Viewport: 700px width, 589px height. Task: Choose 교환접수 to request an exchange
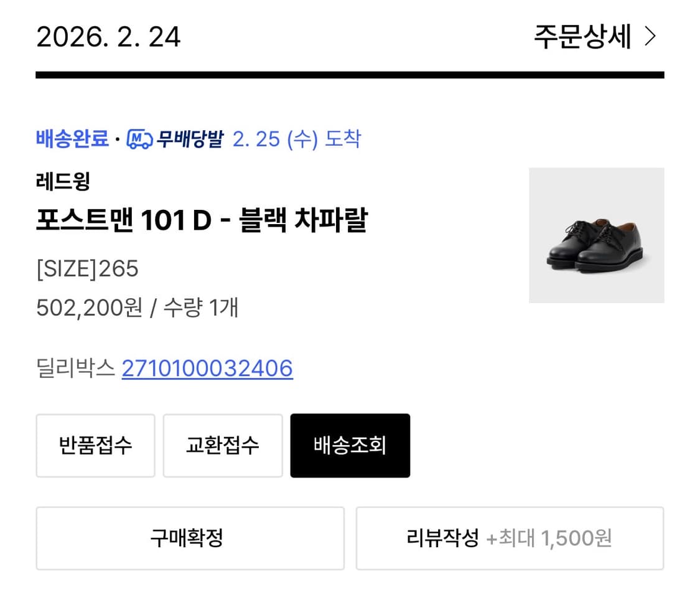pyautogui.click(x=223, y=445)
